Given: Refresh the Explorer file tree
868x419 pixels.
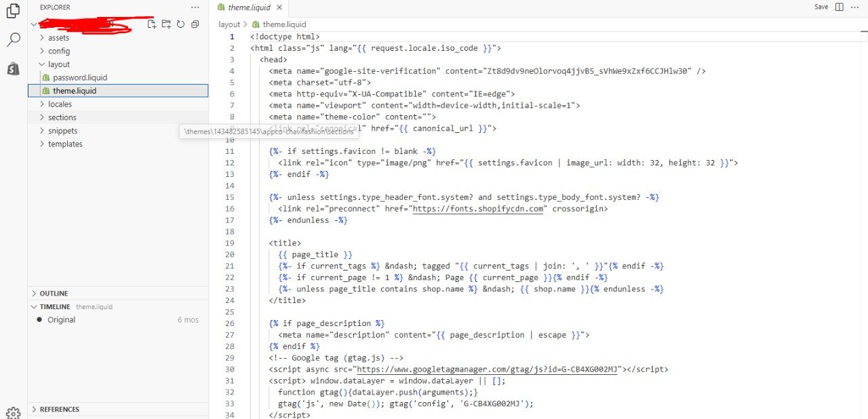Looking at the screenshot, I should (180, 24).
